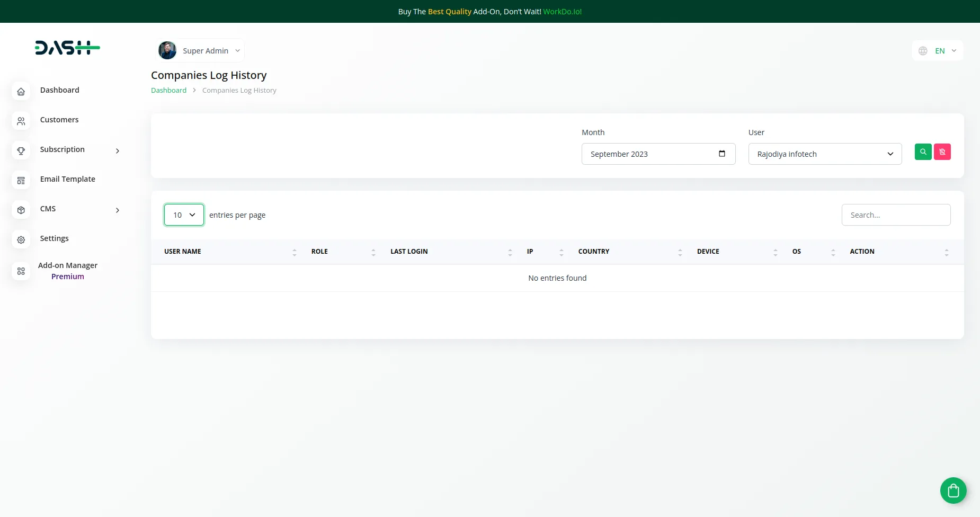Viewport: 980px width, 517px height.
Task: Click into the Search input field
Action: (x=896, y=215)
